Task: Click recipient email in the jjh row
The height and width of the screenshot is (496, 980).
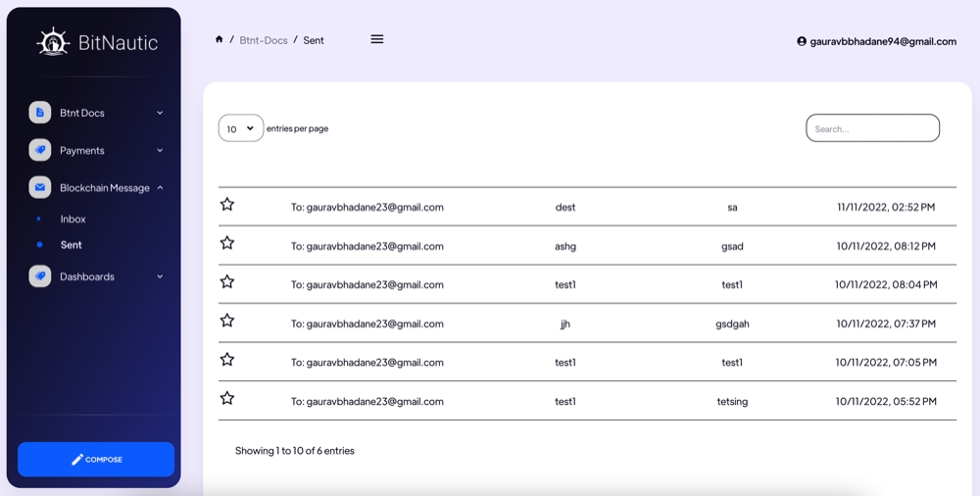Action: 367,323
